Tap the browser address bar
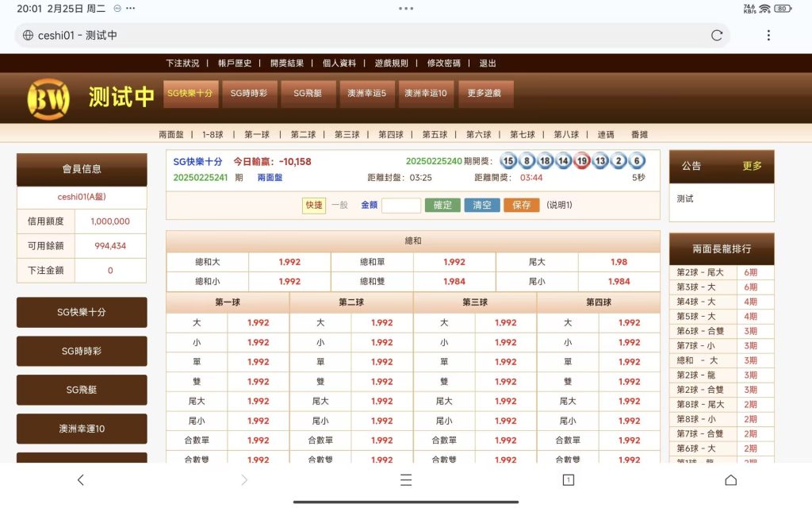 (372, 35)
